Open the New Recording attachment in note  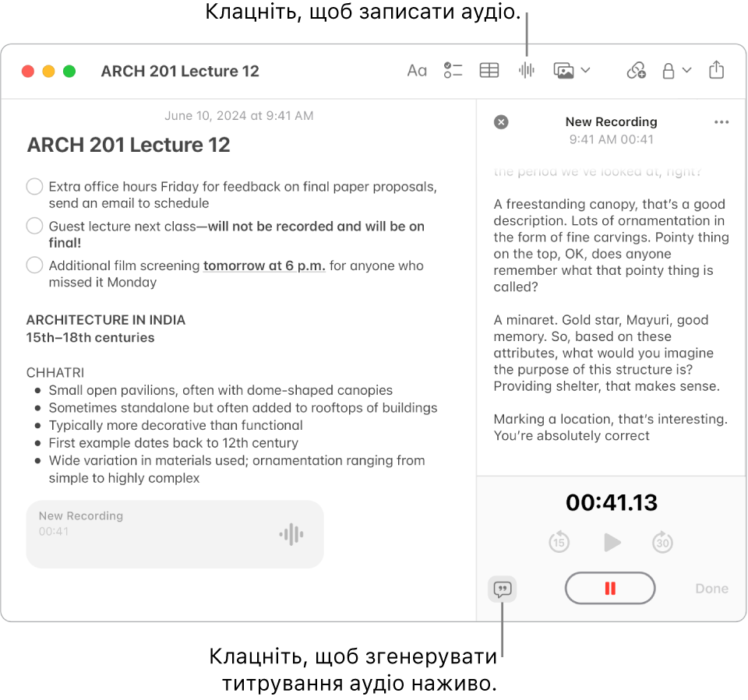175,534
